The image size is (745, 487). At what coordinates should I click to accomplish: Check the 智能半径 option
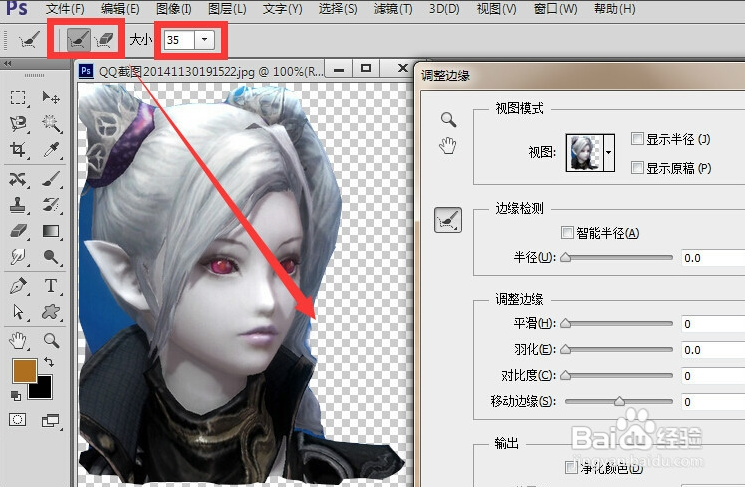pyautogui.click(x=567, y=232)
